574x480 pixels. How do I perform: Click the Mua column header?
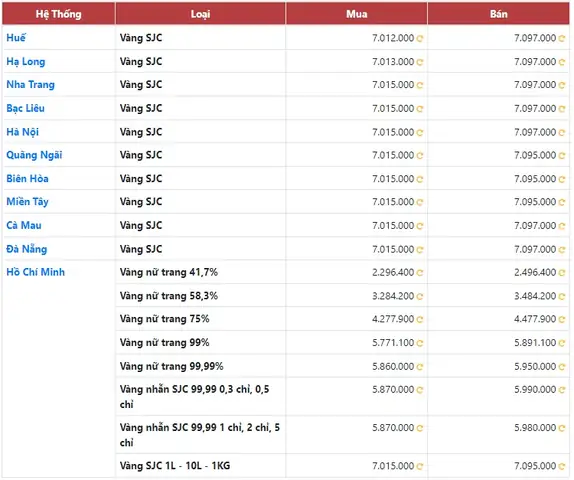click(357, 14)
